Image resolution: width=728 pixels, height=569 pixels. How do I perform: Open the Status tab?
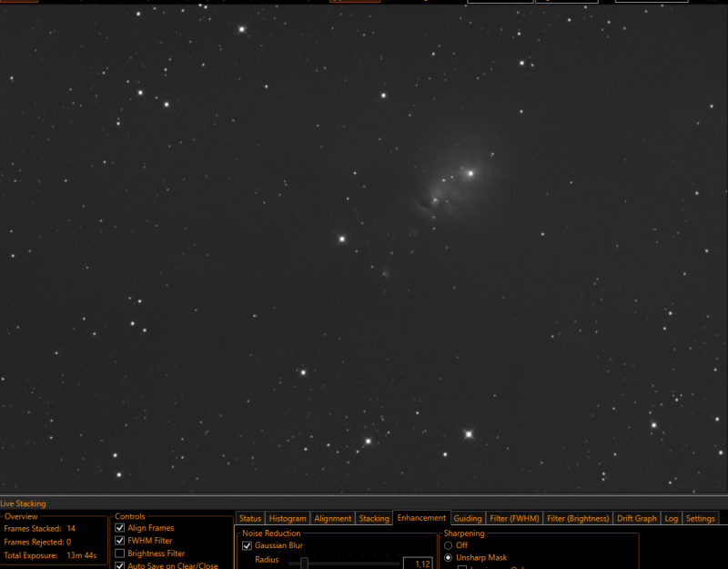click(250, 518)
